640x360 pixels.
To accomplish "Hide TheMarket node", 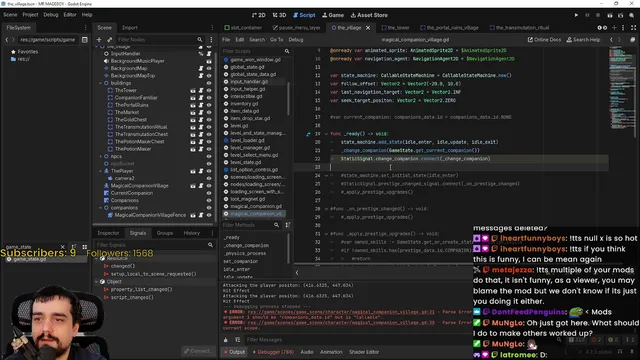I will 209,112.
